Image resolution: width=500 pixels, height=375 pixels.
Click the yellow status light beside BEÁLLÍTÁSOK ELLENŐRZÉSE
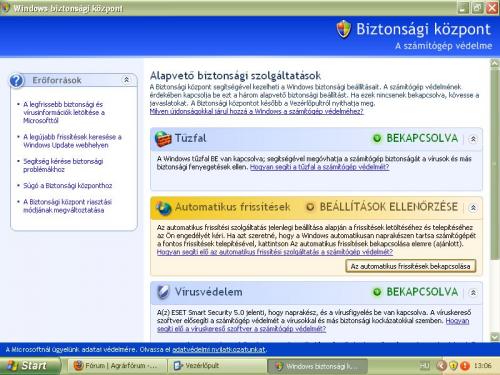[310, 207]
